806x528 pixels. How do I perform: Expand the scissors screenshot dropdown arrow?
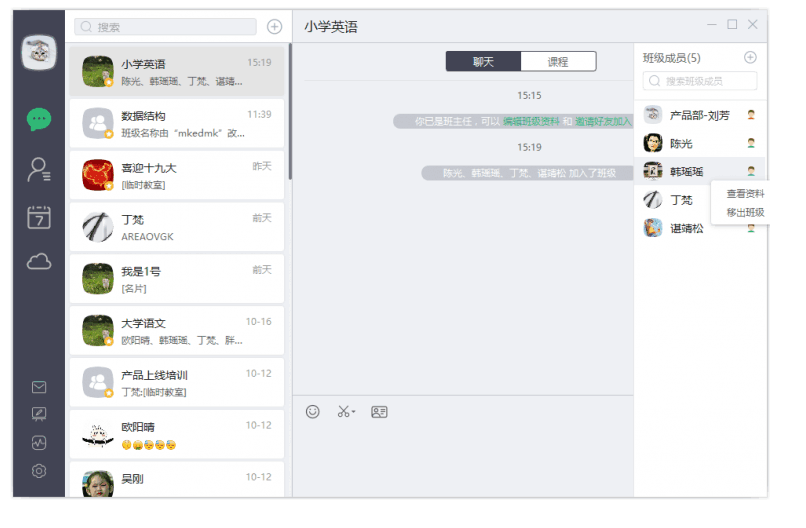point(354,412)
